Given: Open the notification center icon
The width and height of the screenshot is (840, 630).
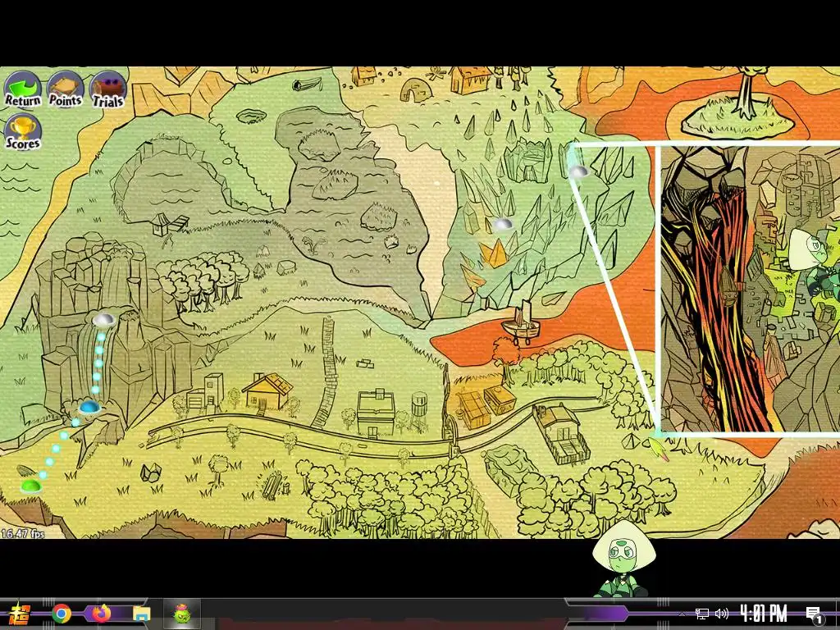Looking at the screenshot, I should coord(814,614).
